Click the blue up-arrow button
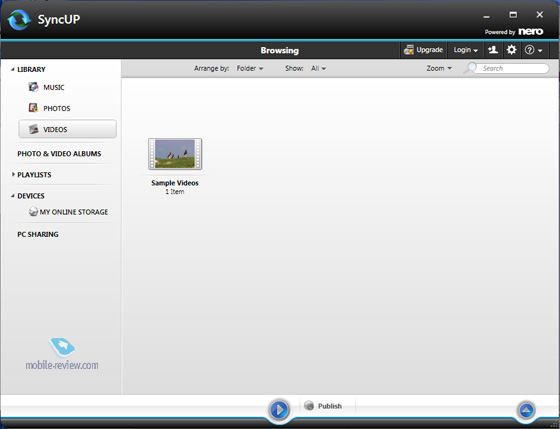560x429 pixels. (x=526, y=410)
